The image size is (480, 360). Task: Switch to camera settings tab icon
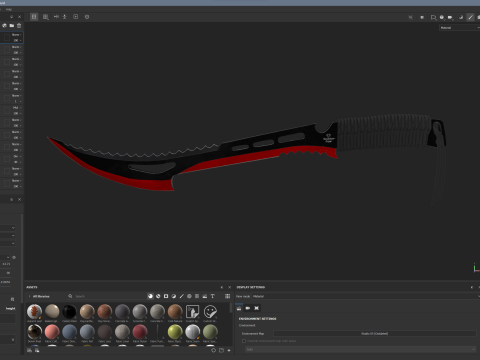[248, 308]
